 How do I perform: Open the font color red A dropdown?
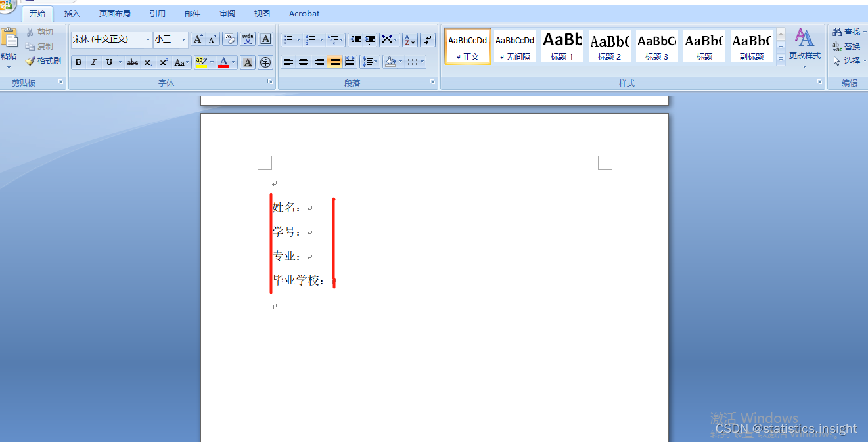point(234,62)
